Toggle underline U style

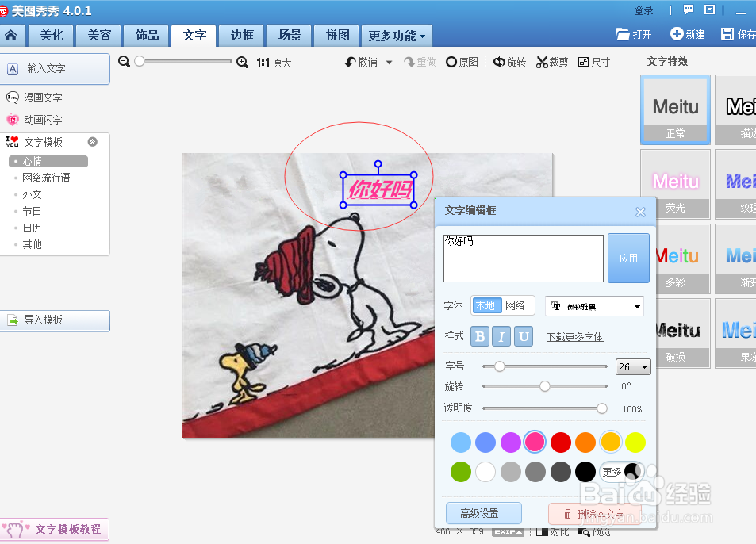(x=524, y=336)
